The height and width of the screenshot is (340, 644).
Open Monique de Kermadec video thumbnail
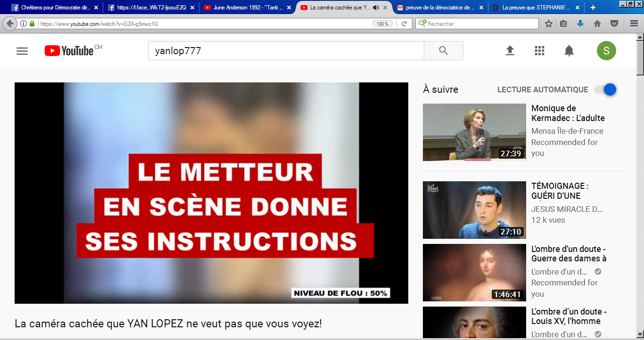[x=474, y=132]
